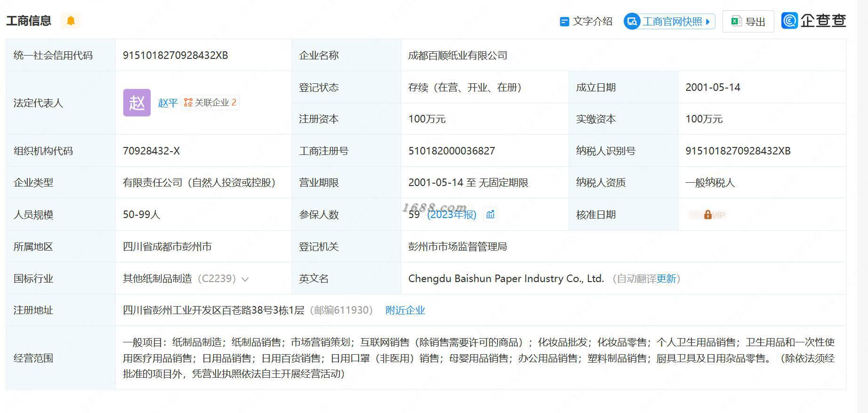Click the 国标行业 label cell
868x413 pixels.
click(61, 279)
